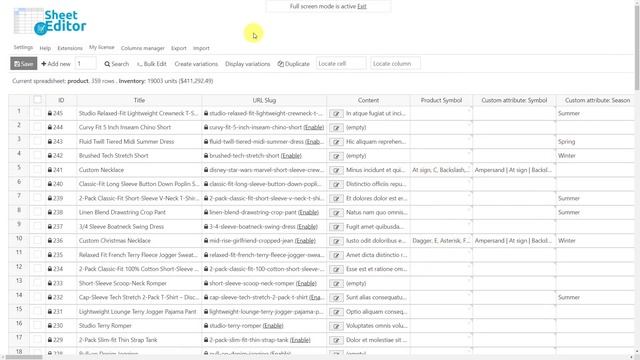Open content editor for 2-Pack 100% Cotton row
The height and width of the screenshot is (360, 640).
pyautogui.click(x=336, y=269)
